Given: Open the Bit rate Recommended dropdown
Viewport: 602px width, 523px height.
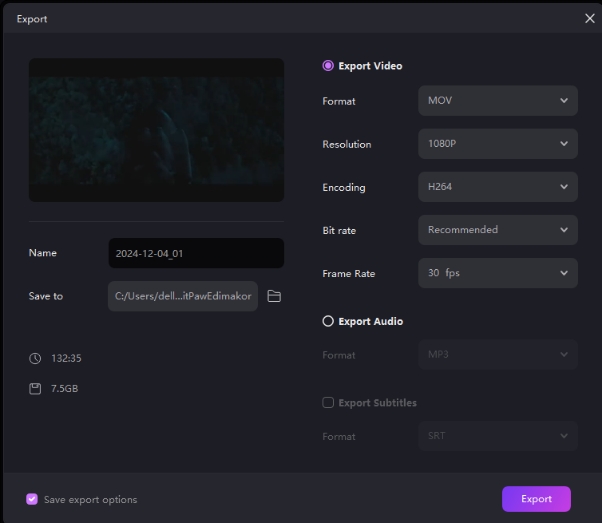Looking at the screenshot, I should point(497,230).
